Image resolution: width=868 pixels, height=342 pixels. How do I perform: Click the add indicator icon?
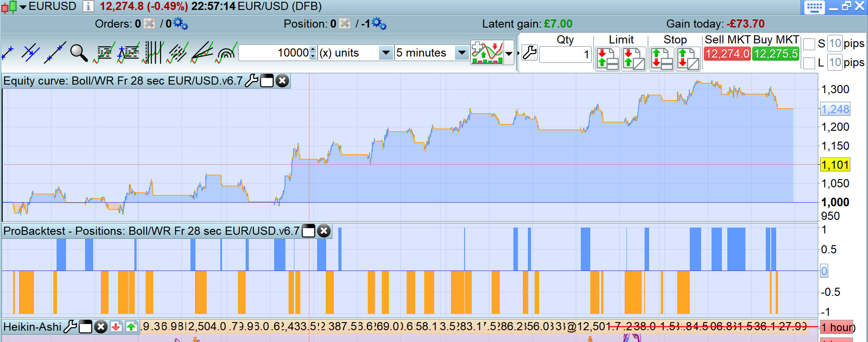coord(487,53)
